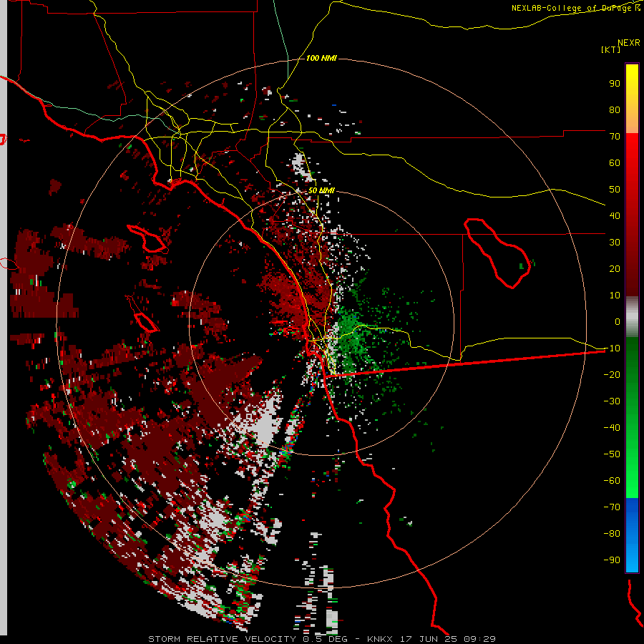Viewport: 644px width, 644px height.
Task: Click the 17 JUN 25 date text
Action: 428,639
